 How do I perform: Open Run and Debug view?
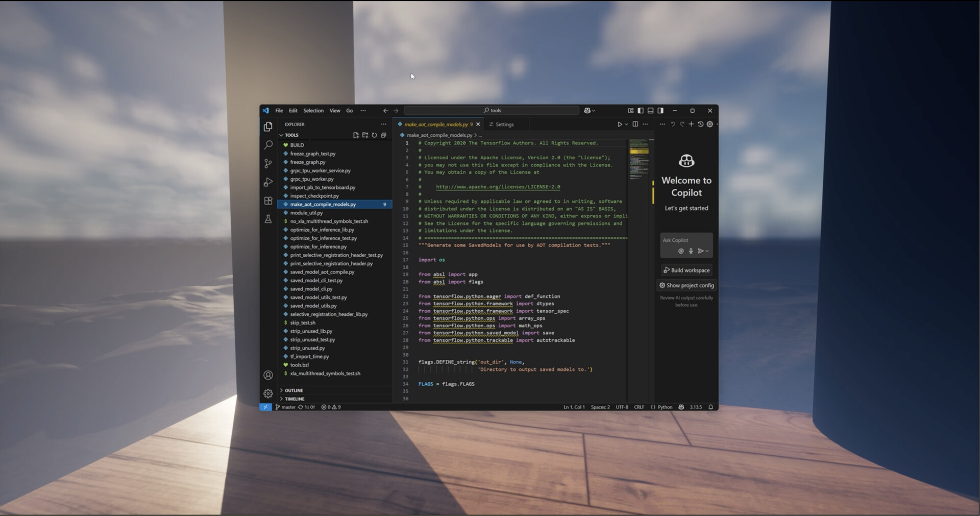click(x=268, y=182)
